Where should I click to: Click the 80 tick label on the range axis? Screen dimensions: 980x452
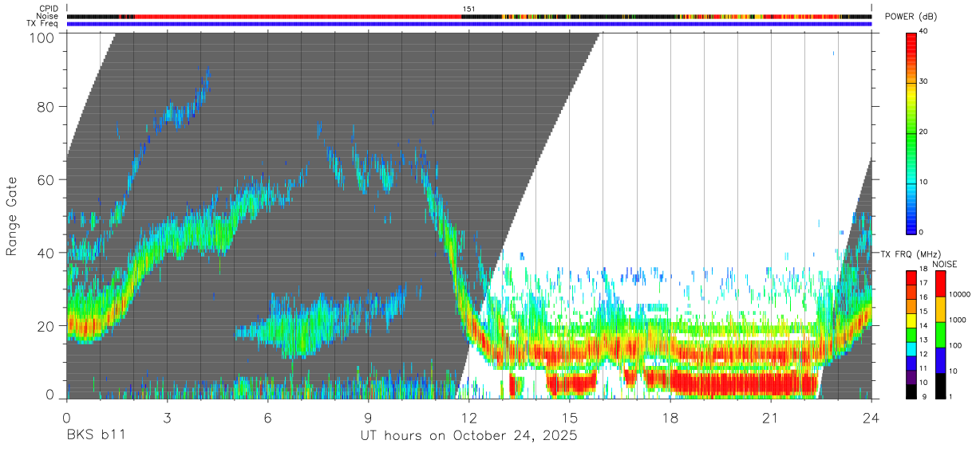(46, 108)
